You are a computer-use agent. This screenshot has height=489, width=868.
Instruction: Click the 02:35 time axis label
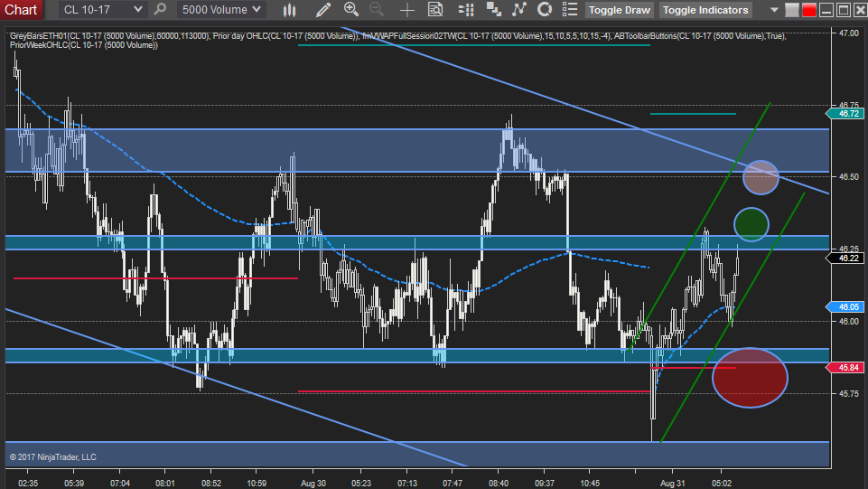(x=28, y=484)
